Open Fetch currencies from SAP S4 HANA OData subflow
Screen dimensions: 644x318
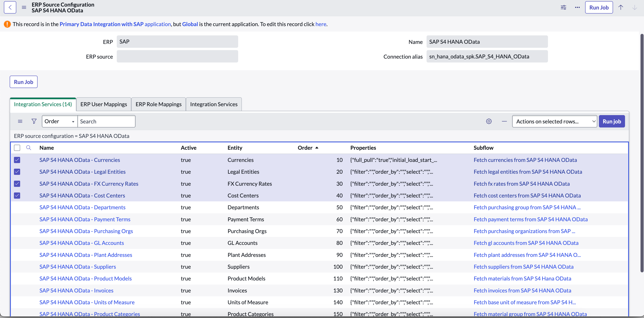pyautogui.click(x=525, y=160)
